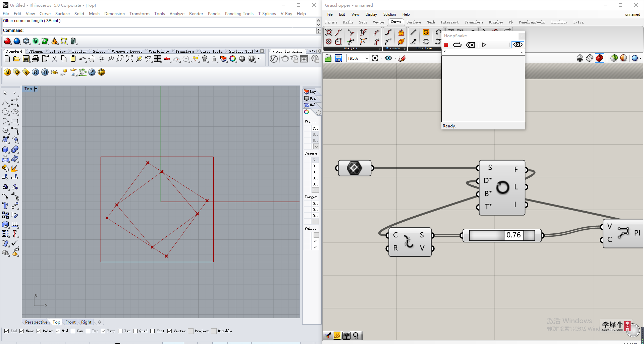The image size is (644, 344).
Task: Expand the Grasshopper zoom extents dropdown arrow
Action: click(381, 58)
